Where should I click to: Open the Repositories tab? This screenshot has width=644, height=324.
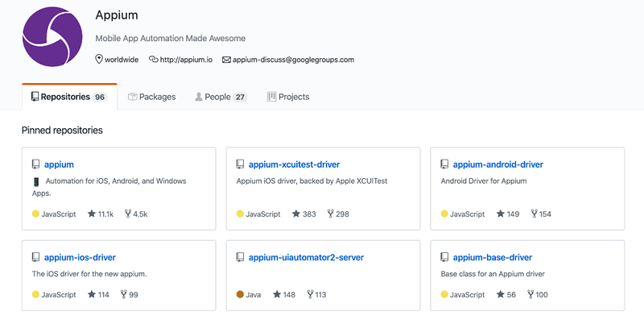click(x=69, y=97)
